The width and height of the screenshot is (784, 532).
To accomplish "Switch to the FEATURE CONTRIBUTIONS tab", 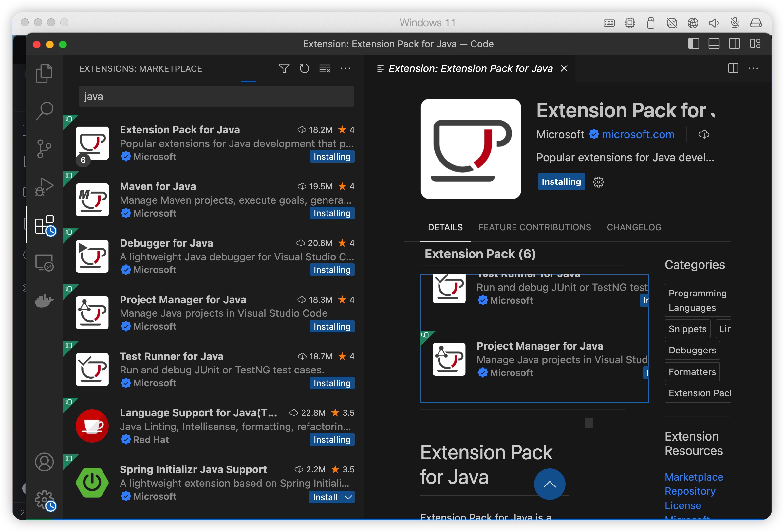I will (535, 227).
